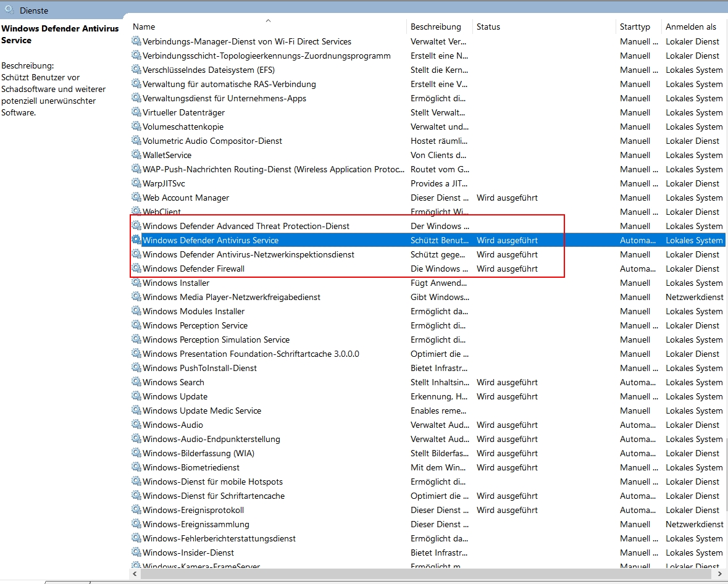Image resolution: width=728 pixels, height=584 pixels.
Task: Click gear icon beside Windows-Ereignisprotokoll
Action: pyautogui.click(x=136, y=510)
